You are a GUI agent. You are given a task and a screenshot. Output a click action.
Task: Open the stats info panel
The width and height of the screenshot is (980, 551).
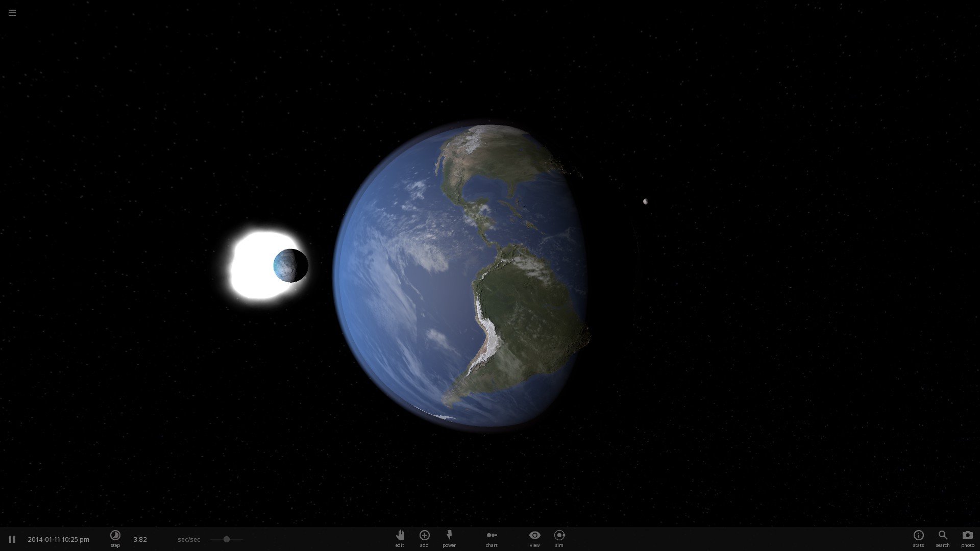click(x=918, y=537)
